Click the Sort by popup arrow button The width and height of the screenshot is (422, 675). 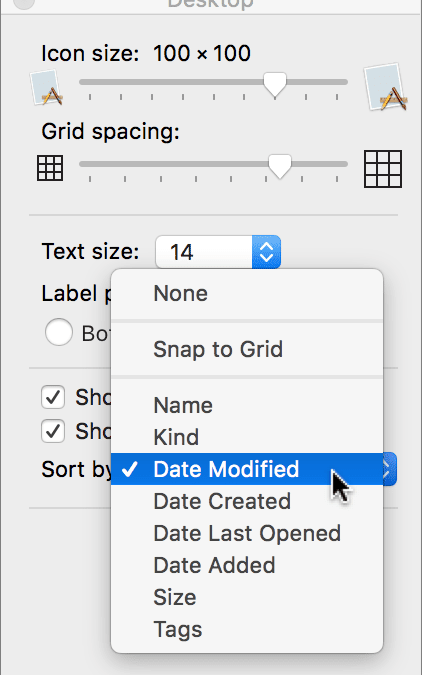pos(389,469)
